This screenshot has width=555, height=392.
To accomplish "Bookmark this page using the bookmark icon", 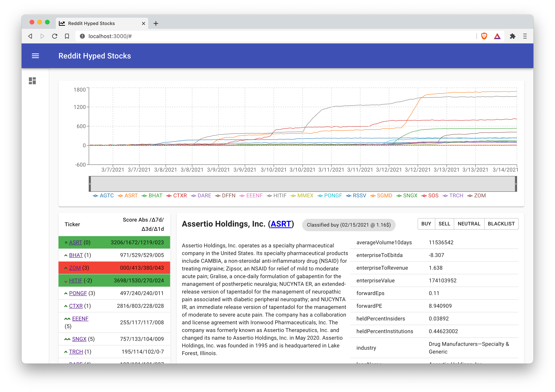I will [67, 36].
